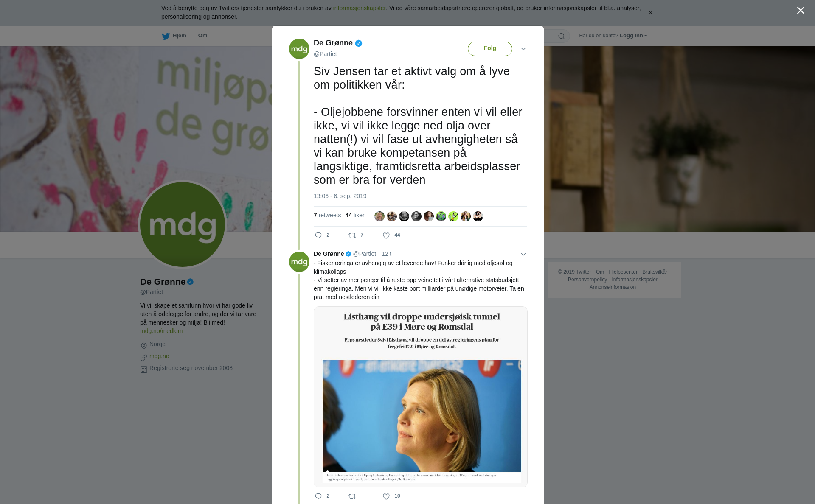The image size is (815, 504).
Task: Expand options chevron on second tweet
Action: tap(523, 254)
